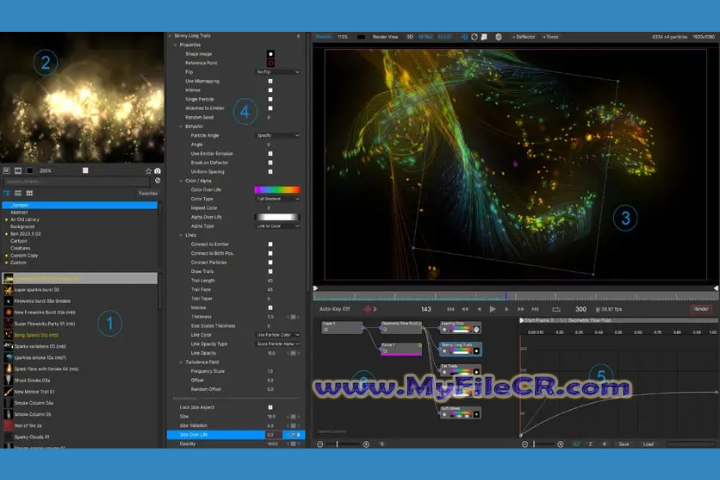This screenshot has height=480, width=720.
Task: Click the Add Deflector button
Action: point(524,37)
